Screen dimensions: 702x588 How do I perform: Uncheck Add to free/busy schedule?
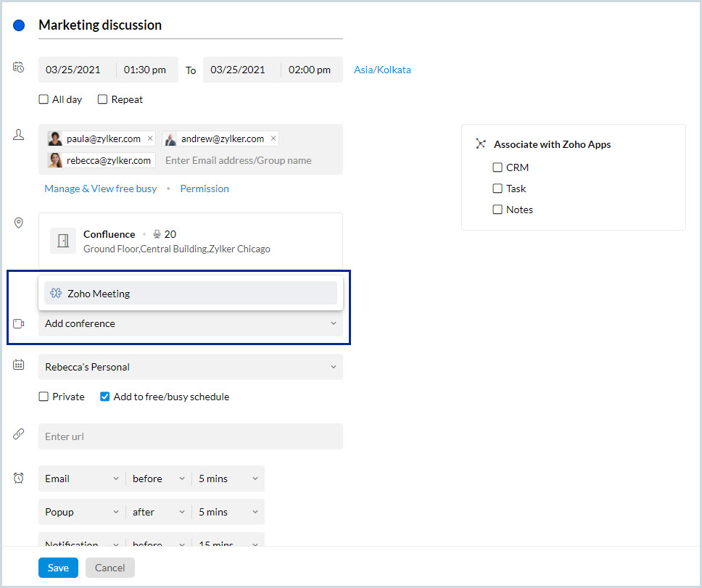coord(105,397)
